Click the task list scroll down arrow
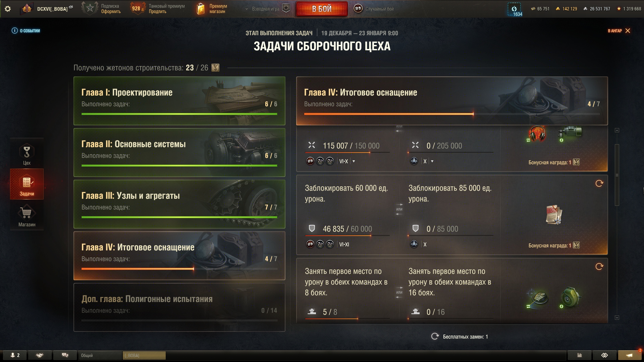Image resolution: width=644 pixels, height=362 pixels. coord(617,317)
